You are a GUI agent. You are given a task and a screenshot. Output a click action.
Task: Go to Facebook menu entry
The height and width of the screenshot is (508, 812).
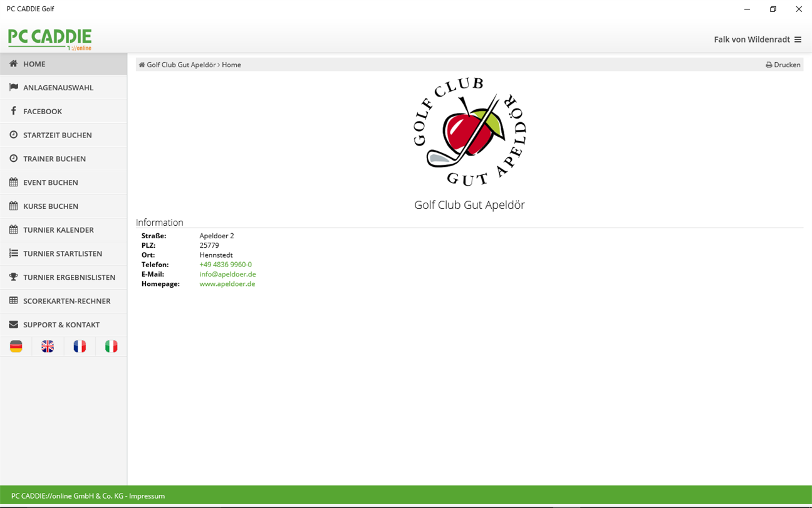point(63,111)
